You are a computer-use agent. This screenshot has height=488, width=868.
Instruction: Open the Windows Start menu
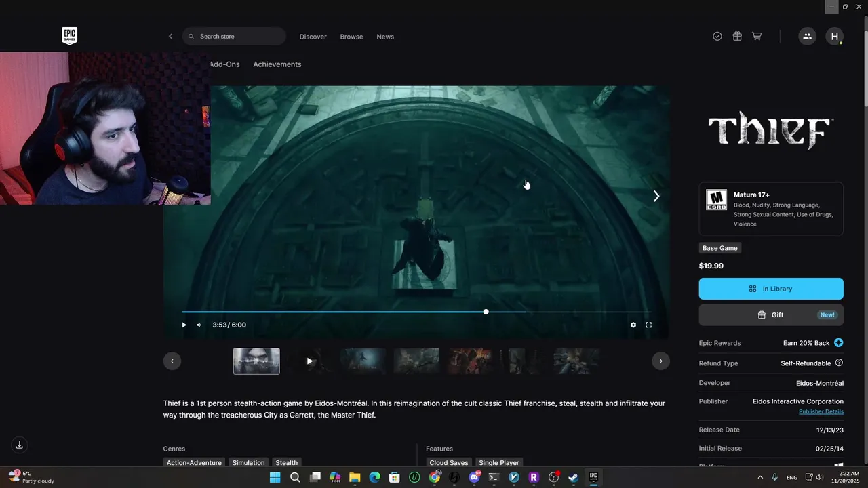point(275,477)
